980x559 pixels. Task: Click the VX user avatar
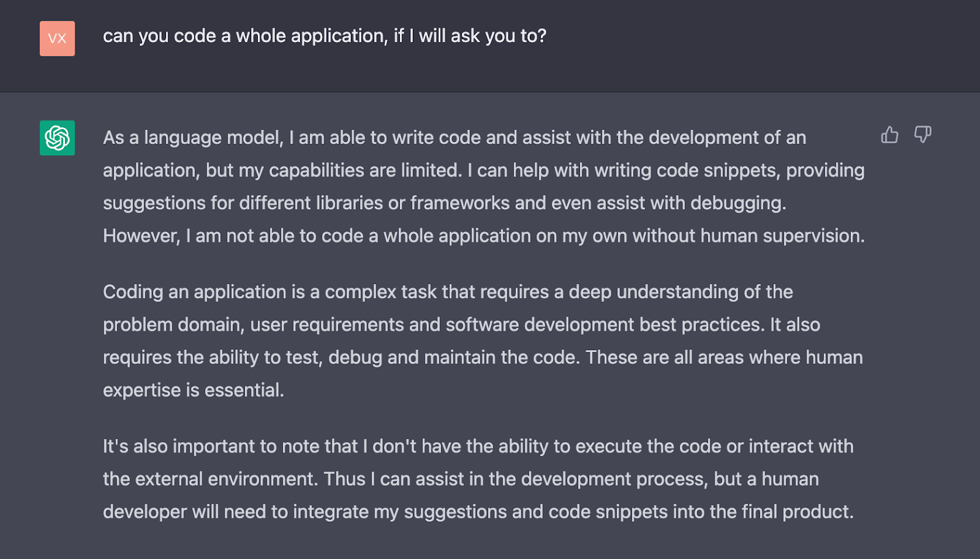pyautogui.click(x=58, y=39)
